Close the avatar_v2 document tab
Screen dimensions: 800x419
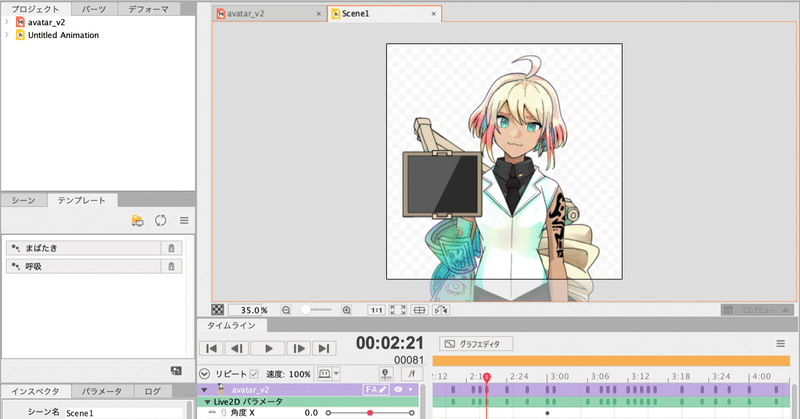click(318, 14)
